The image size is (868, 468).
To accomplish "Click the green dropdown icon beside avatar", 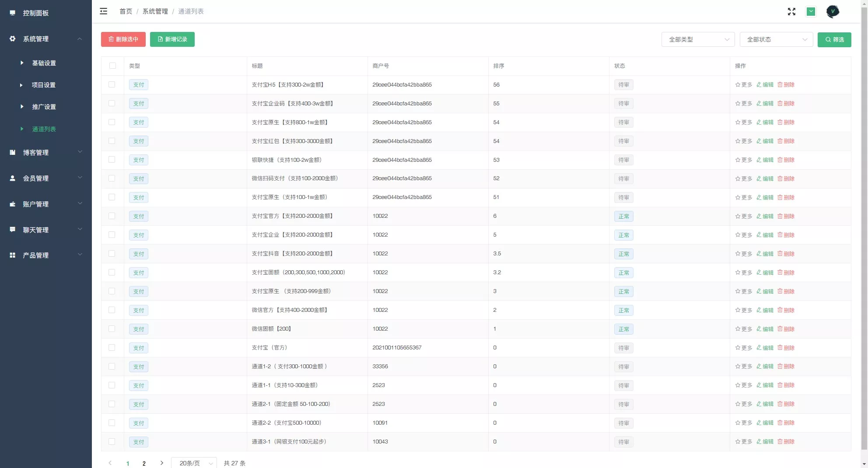I will point(811,12).
